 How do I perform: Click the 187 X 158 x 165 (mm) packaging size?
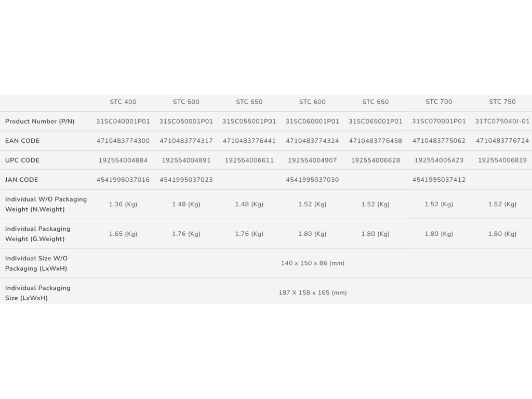(312, 293)
